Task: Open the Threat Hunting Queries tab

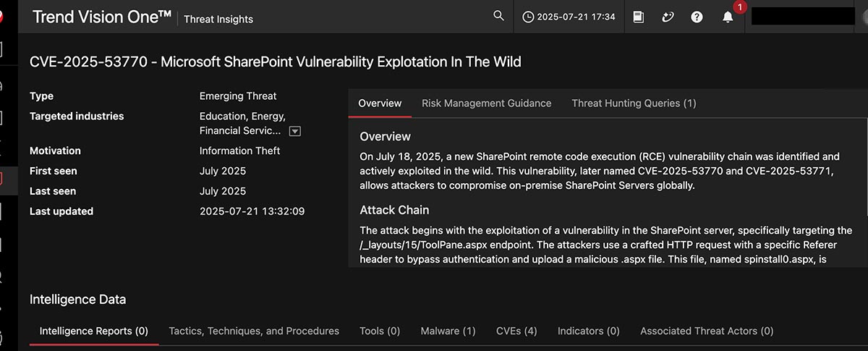Action: click(634, 103)
